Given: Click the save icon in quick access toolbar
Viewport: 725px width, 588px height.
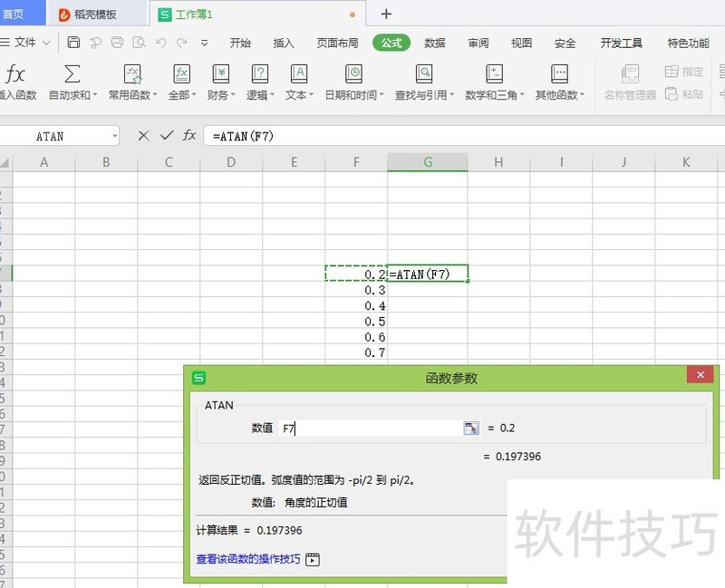Looking at the screenshot, I should (x=74, y=43).
